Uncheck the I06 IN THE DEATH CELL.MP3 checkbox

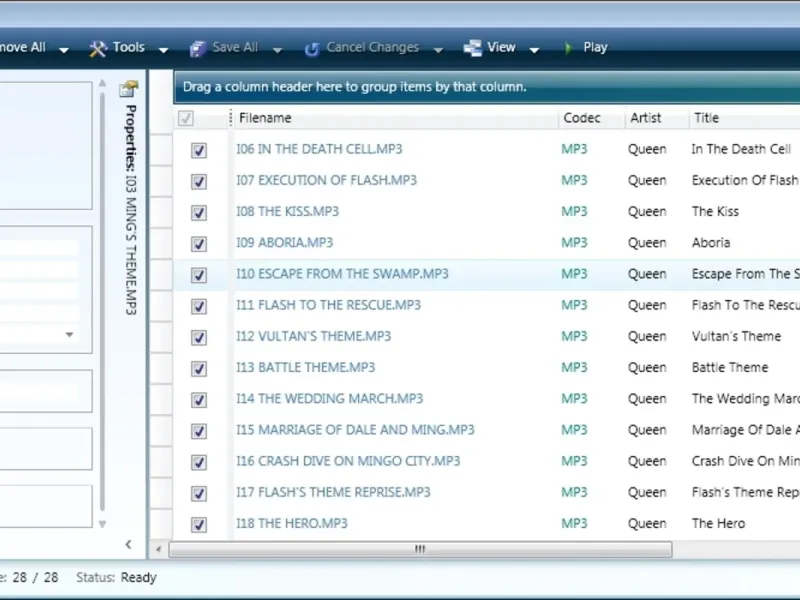[198, 150]
